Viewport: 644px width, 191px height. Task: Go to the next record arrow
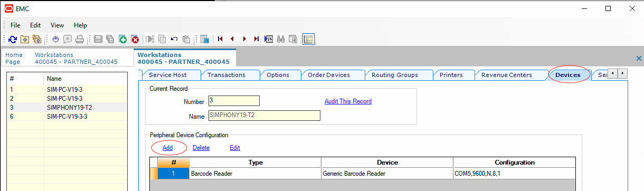tap(244, 39)
